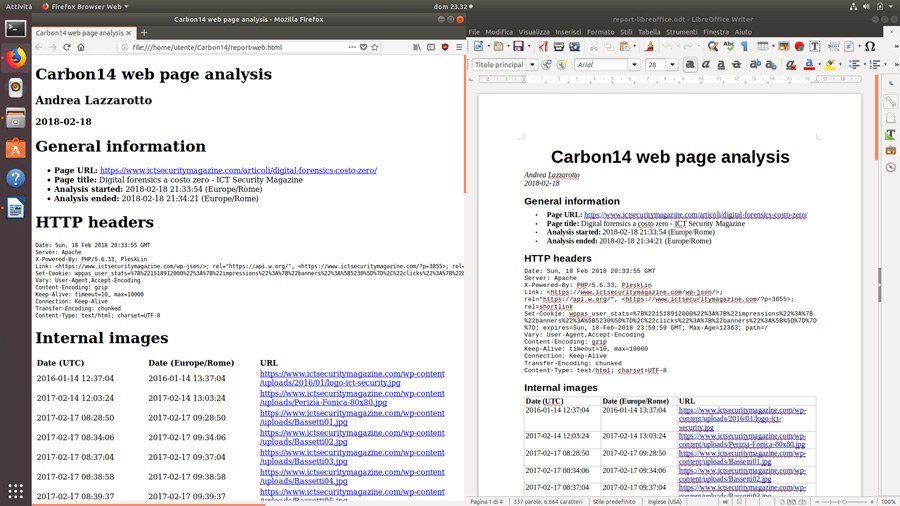
Task: Set font color with red A swatch
Action: [809, 65]
